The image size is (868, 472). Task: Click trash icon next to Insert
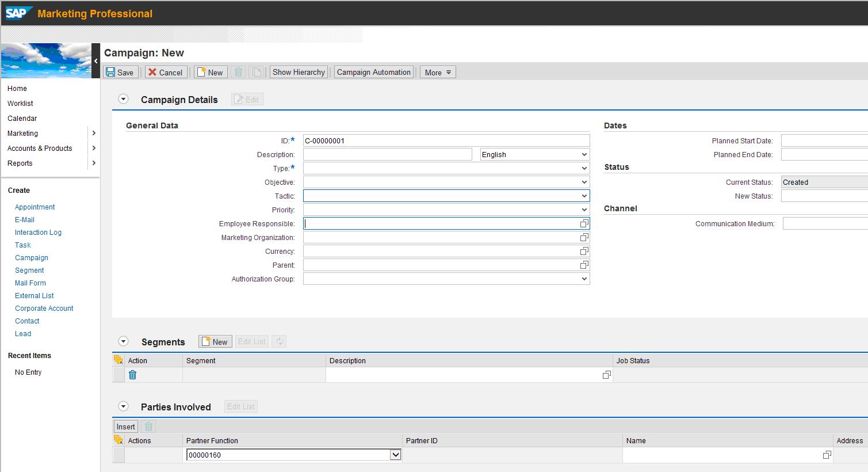pos(148,427)
